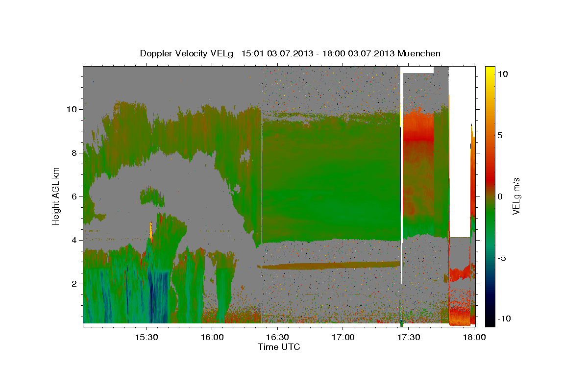Click the 17:30 time tick label
This screenshot has width=588, height=392.
click(409, 338)
